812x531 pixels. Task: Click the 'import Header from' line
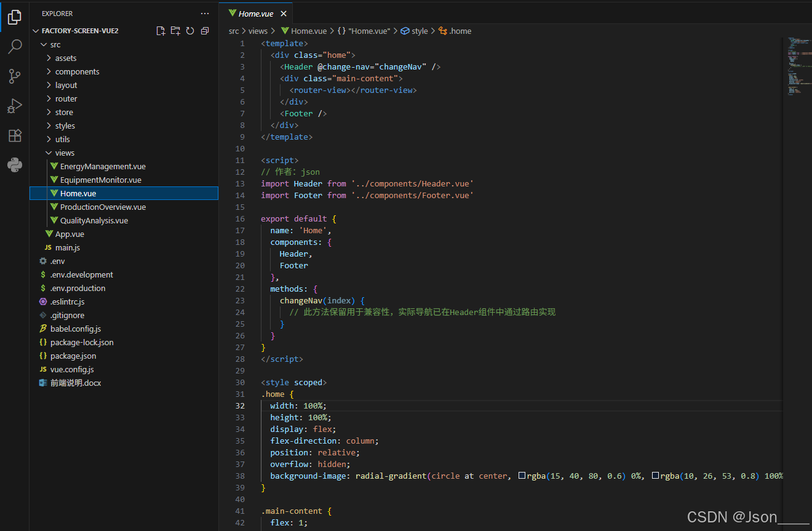[367, 183]
